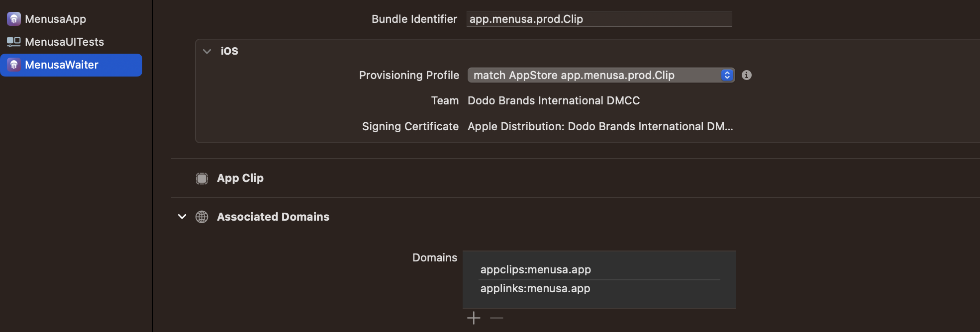
Task: Add a new associated domain
Action: coord(474,318)
